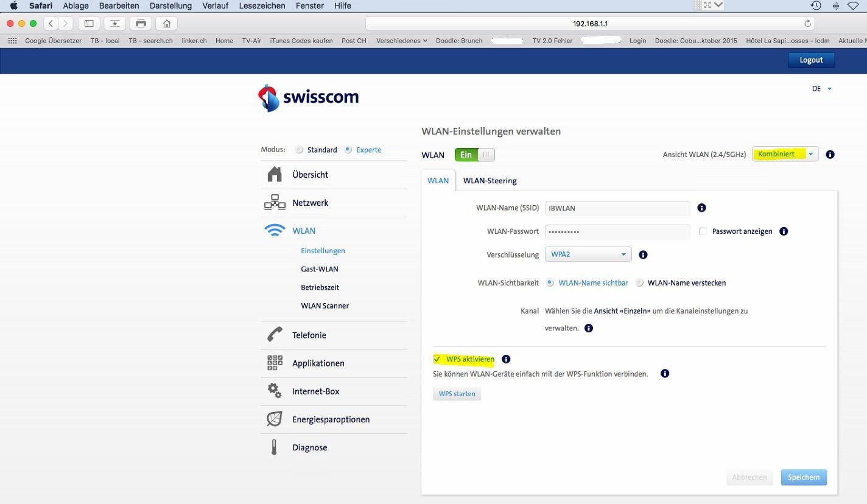Click the WLAN-Name (SSID) input field
Viewport: 867px width, 504px height.
[617, 208]
